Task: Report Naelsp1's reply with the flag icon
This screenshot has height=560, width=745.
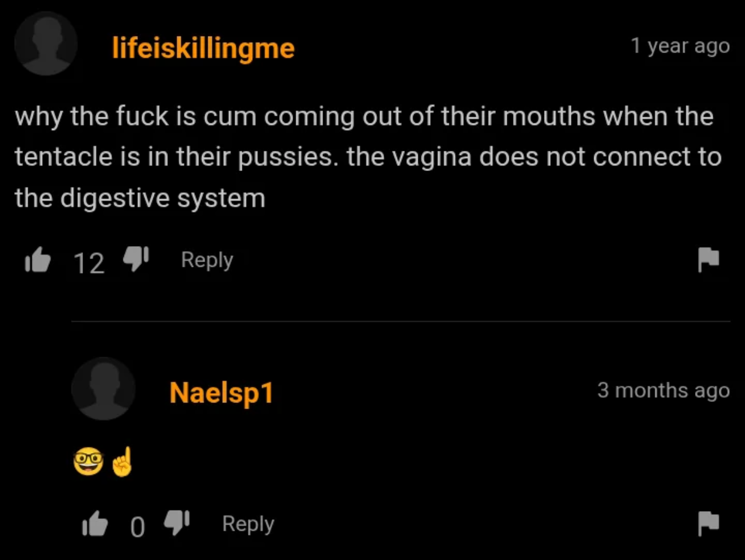Action: tap(708, 525)
